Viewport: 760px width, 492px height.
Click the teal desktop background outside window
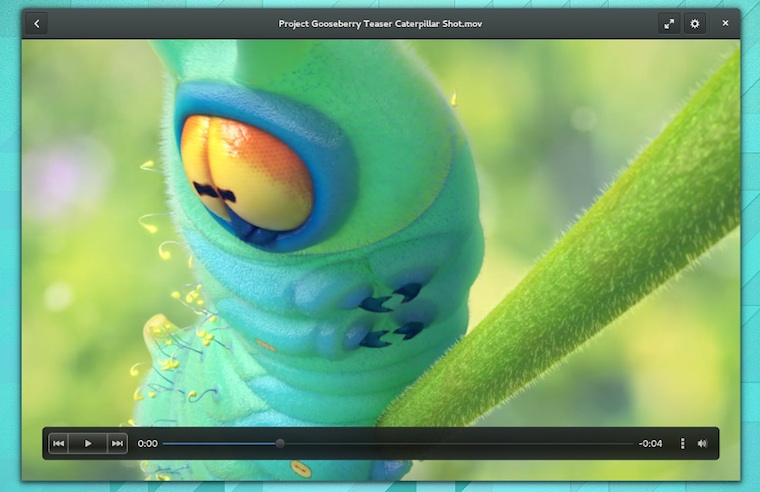[x=9, y=250]
